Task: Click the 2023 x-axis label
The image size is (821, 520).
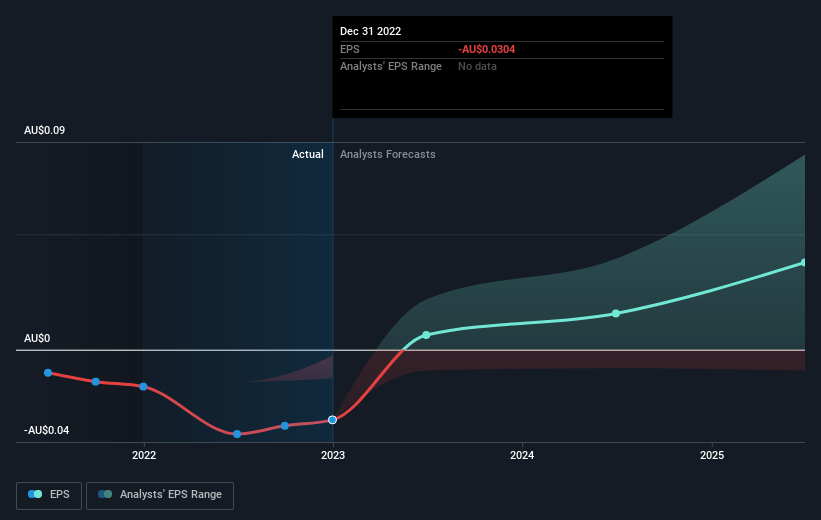Action: tap(333, 455)
